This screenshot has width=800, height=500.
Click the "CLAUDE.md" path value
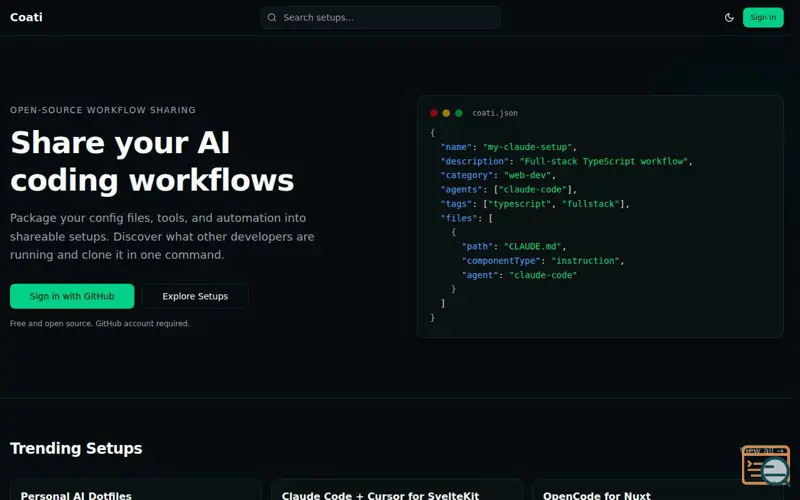tap(533, 246)
